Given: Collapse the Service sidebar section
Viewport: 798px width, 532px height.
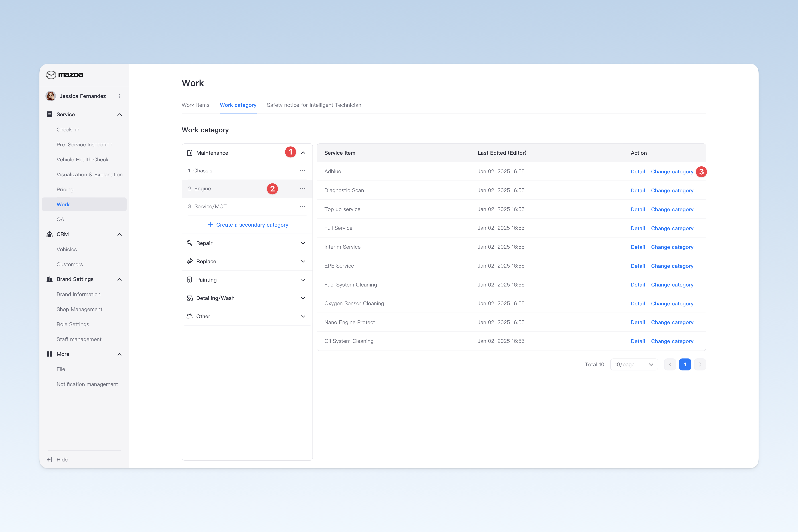Looking at the screenshot, I should [x=119, y=115].
